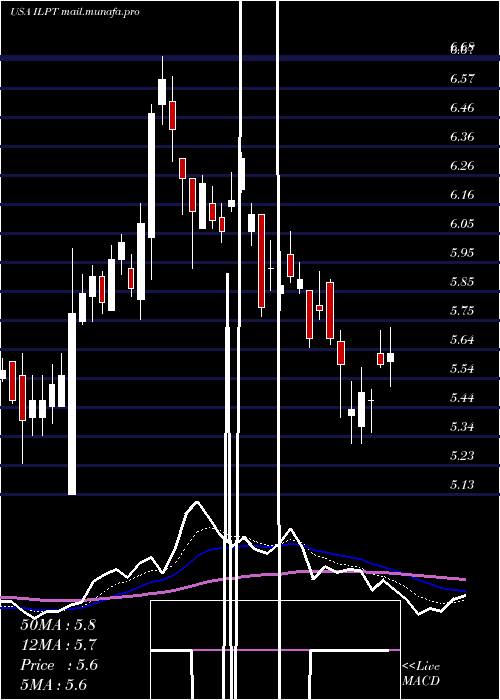The width and height of the screenshot is (500, 700).
Task: Click the 5.85 price axis label
Action: click(x=462, y=282)
